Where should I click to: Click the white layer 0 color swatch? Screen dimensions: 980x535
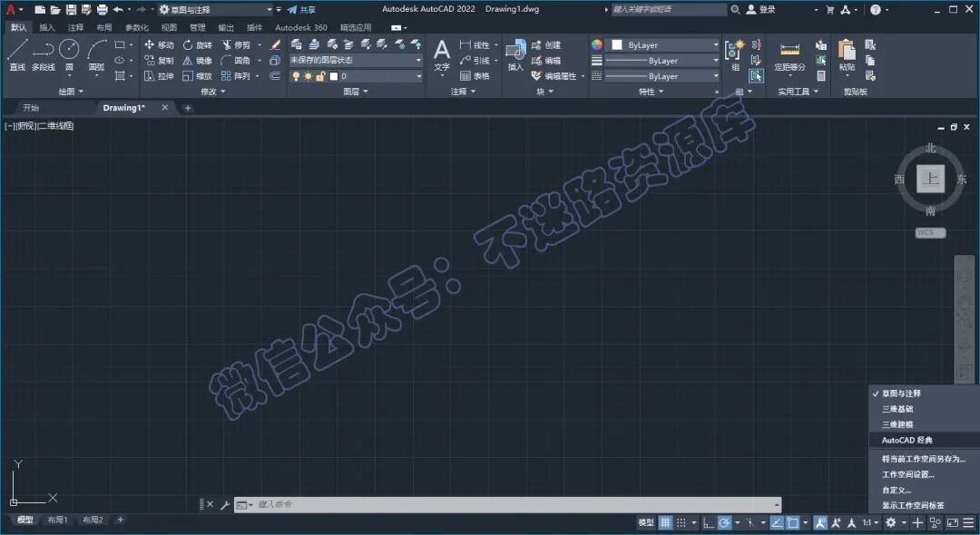pos(334,76)
